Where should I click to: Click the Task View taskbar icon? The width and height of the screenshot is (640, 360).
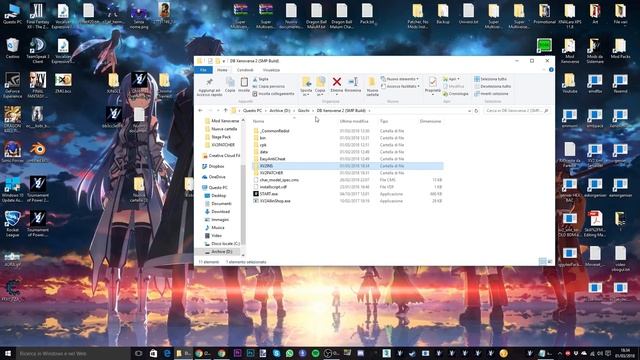pyautogui.click(x=139, y=353)
